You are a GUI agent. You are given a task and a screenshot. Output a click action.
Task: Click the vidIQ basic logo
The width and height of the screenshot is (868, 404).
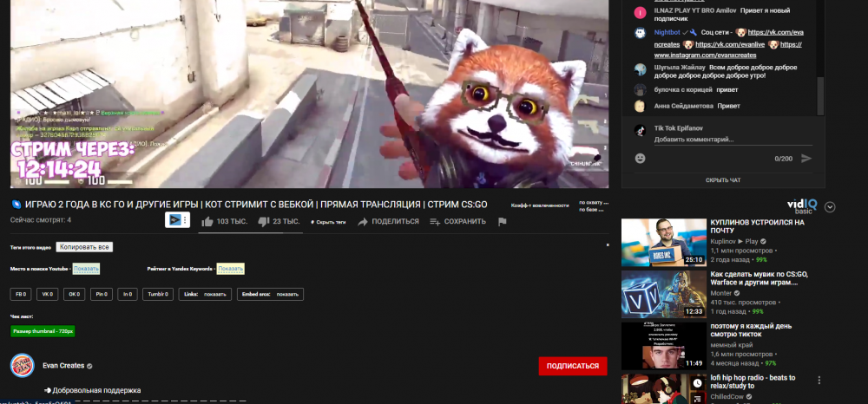pyautogui.click(x=803, y=206)
